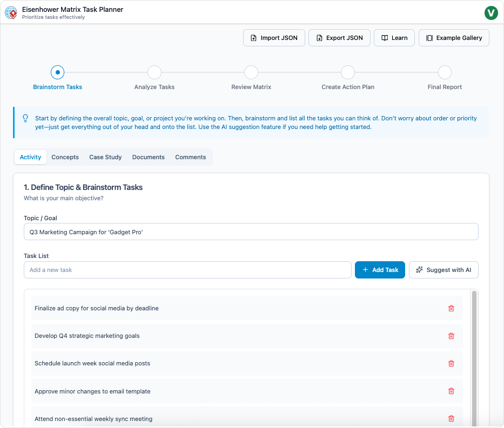
Task: Export tasks with Export JSON
Action: point(339,38)
